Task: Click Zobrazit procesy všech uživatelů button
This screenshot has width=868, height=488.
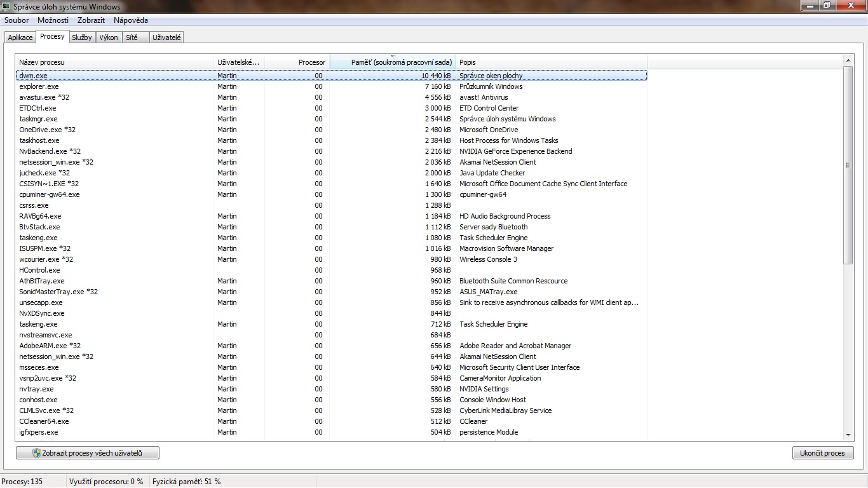Action: 88,453
